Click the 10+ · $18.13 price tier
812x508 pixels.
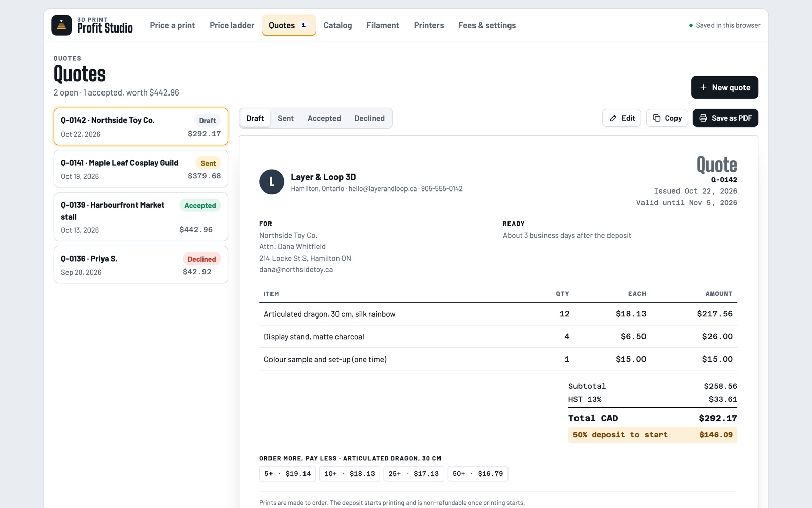(x=350, y=474)
